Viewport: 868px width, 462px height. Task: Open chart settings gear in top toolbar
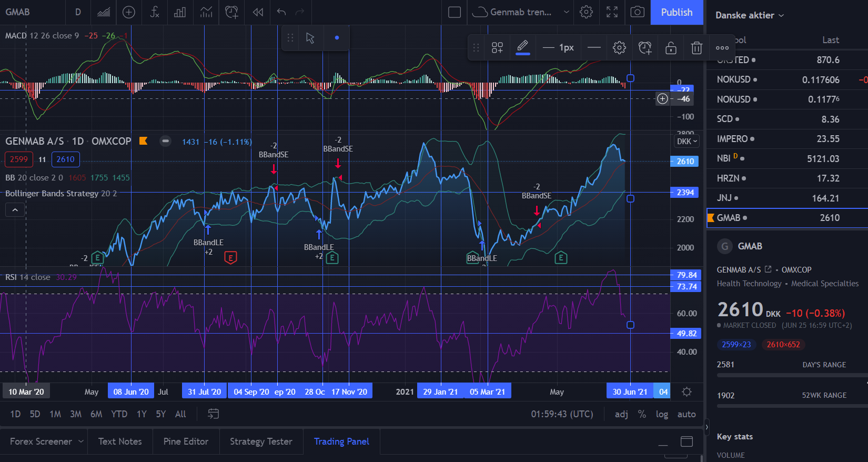tap(586, 12)
